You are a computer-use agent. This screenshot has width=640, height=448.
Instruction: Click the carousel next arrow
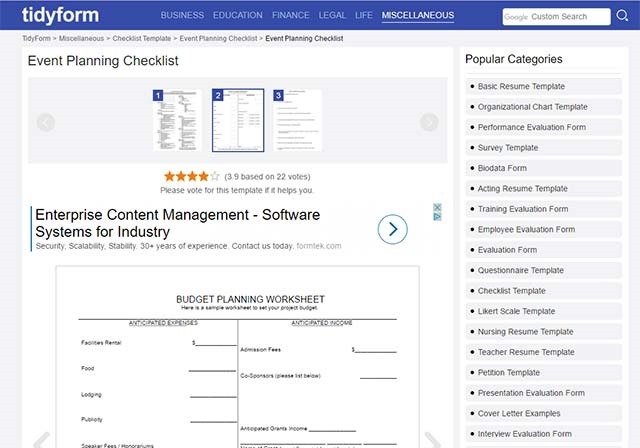point(429,122)
